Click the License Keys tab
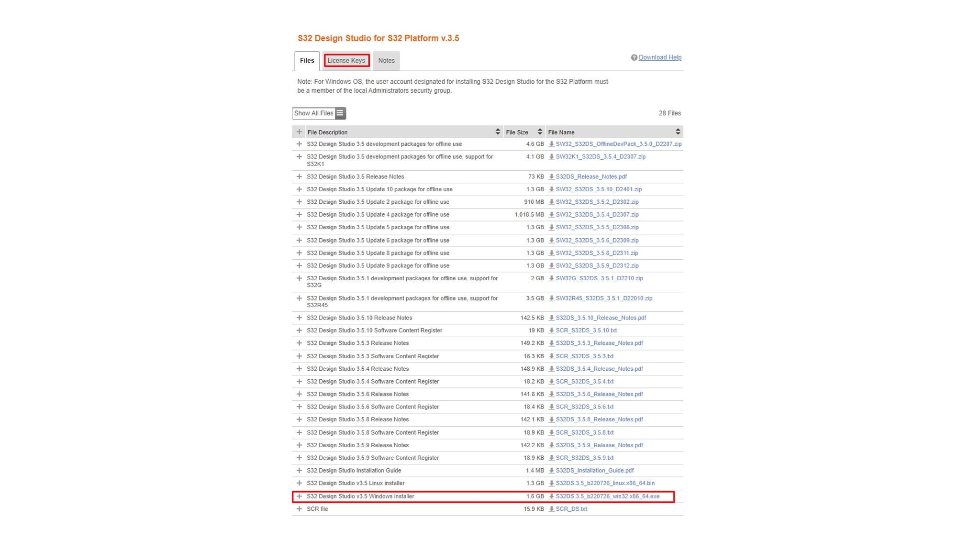Image resolution: width=980 pixels, height=551 pixels. (x=346, y=60)
